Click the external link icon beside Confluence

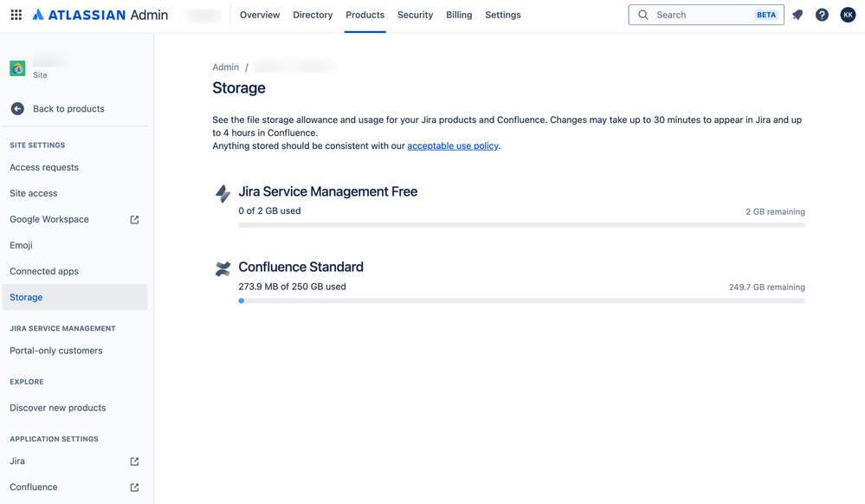click(134, 488)
